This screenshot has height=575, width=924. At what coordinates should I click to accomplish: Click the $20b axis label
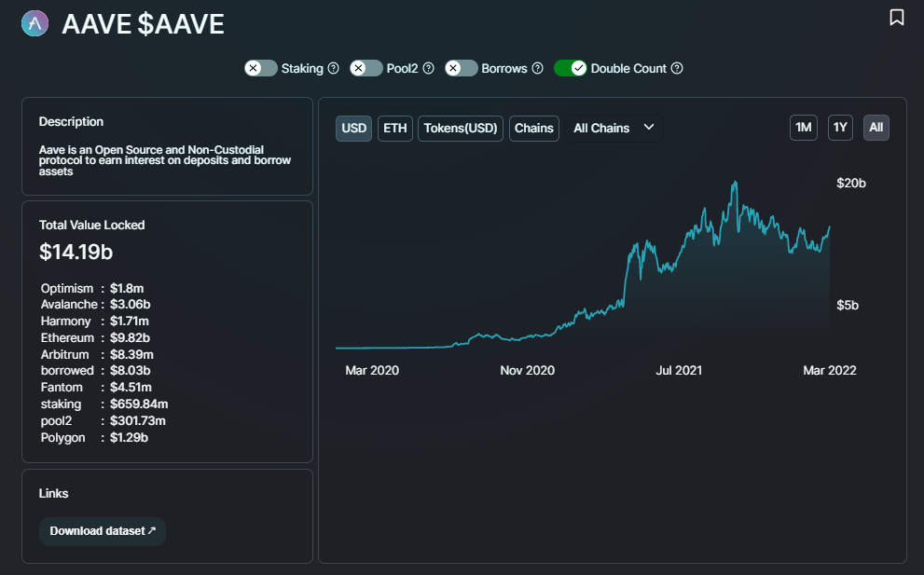pyautogui.click(x=851, y=184)
